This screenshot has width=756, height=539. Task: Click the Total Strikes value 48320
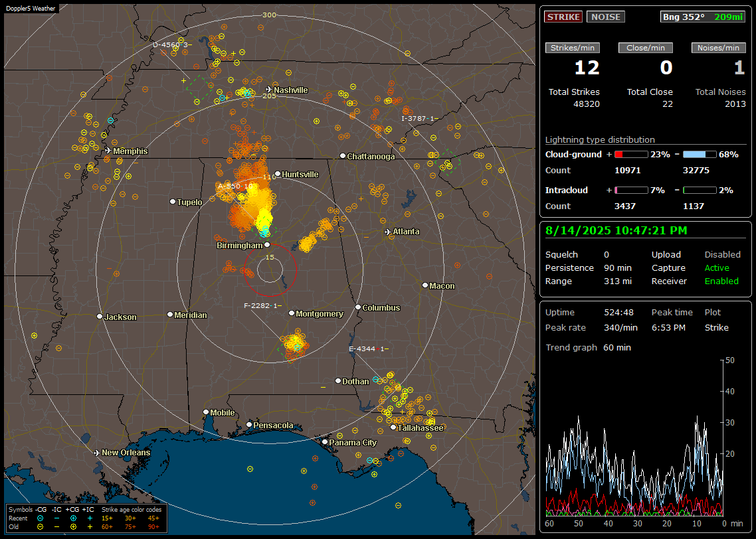tap(587, 104)
